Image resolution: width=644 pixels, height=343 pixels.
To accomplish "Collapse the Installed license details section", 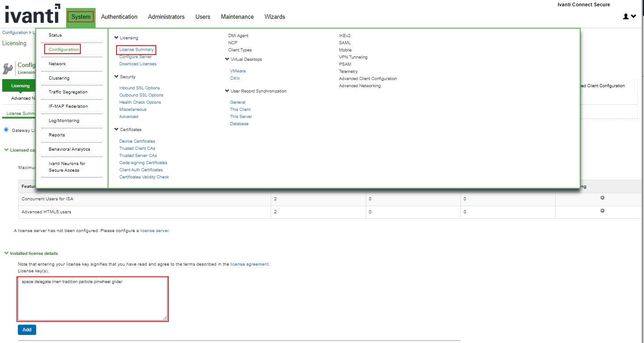I will click(x=6, y=253).
